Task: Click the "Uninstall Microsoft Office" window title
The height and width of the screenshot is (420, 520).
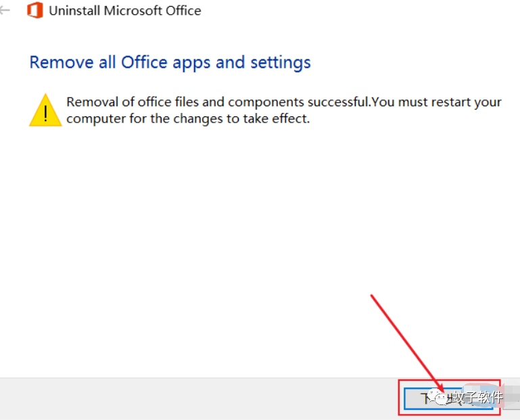Action: (125, 11)
